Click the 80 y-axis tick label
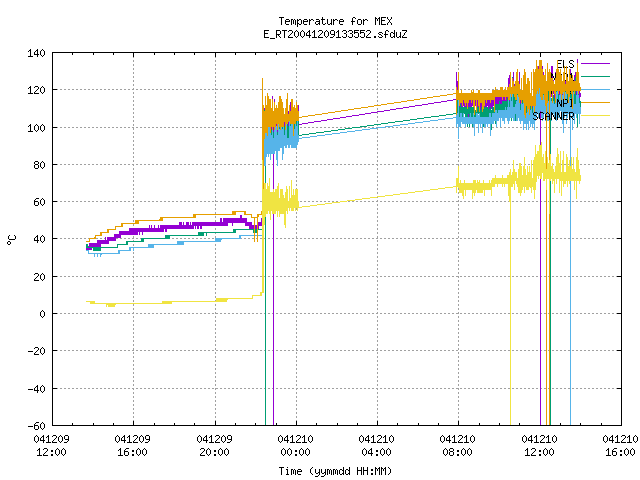640x480 pixels. coord(39,164)
